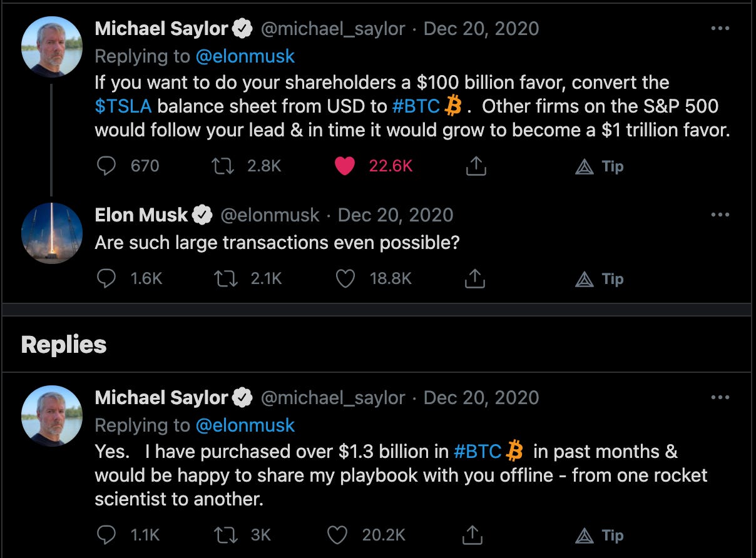Open more options for Saylor's top tweet
The width and height of the screenshot is (756, 558).
pos(720,29)
